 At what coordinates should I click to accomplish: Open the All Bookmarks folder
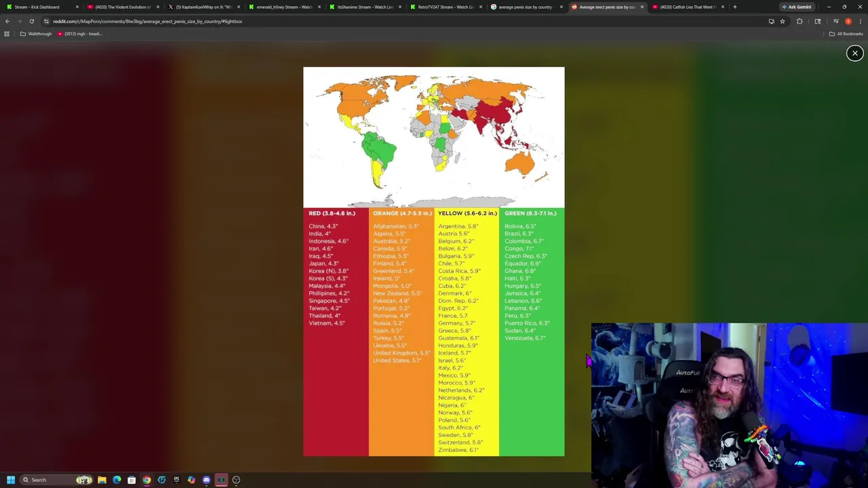(846, 34)
